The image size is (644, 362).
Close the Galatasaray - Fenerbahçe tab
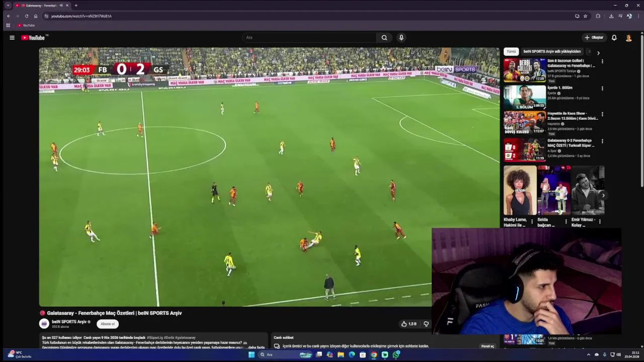[67, 6]
